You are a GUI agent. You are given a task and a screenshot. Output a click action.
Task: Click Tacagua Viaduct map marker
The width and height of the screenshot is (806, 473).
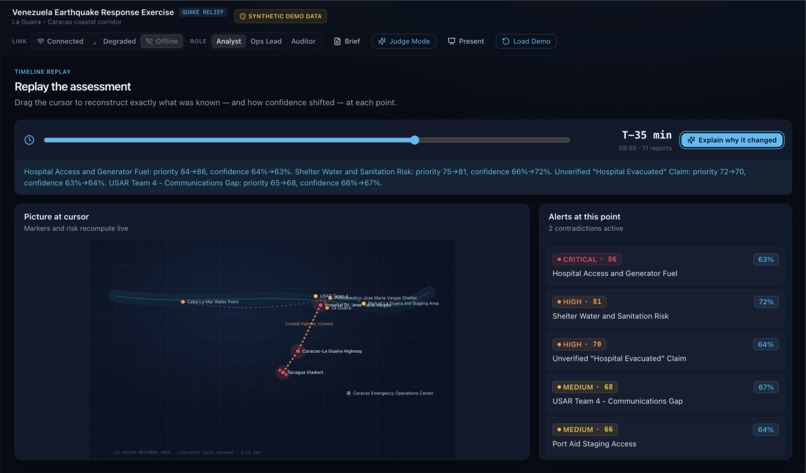[x=283, y=372]
